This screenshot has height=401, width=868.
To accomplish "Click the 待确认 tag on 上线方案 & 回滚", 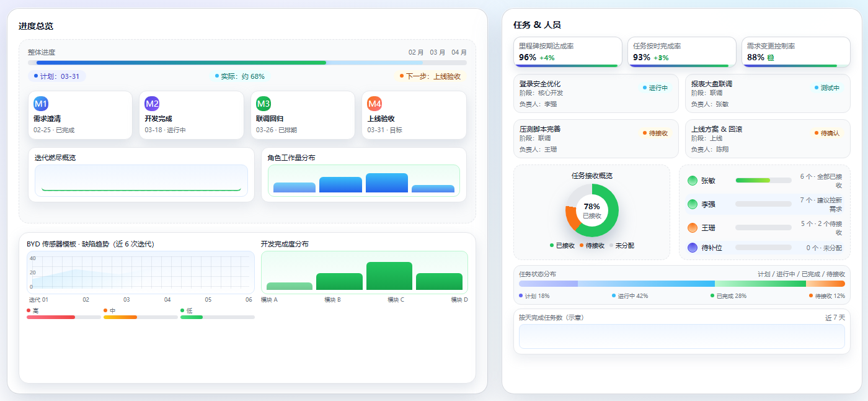I will pos(826,133).
